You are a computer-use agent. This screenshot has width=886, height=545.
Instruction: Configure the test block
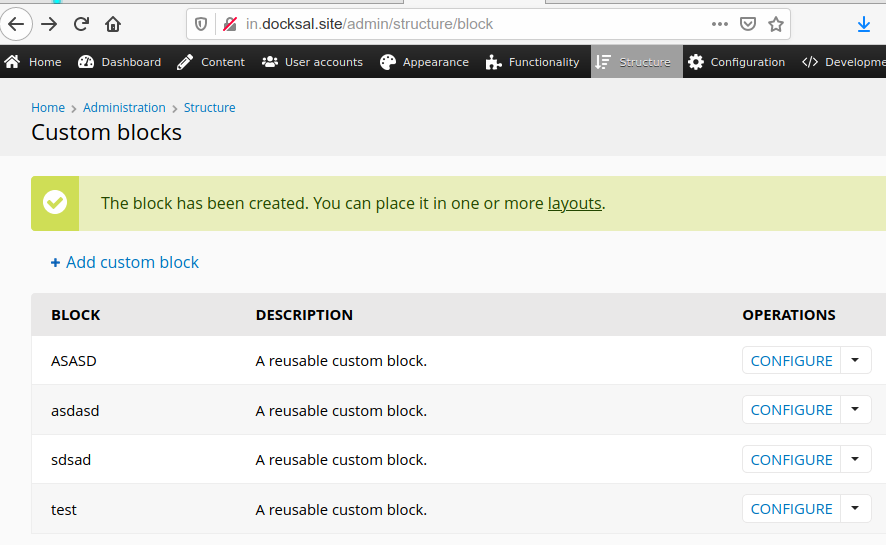(791, 508)
